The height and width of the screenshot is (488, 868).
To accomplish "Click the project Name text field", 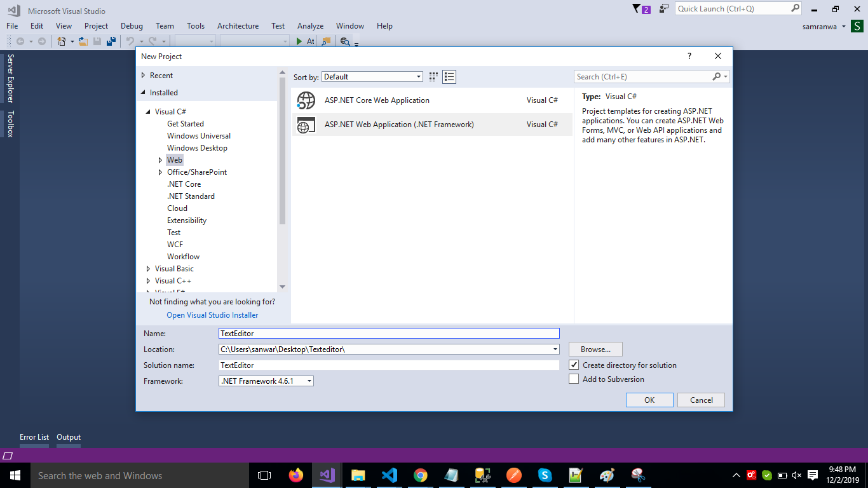I will pos(388,333).
